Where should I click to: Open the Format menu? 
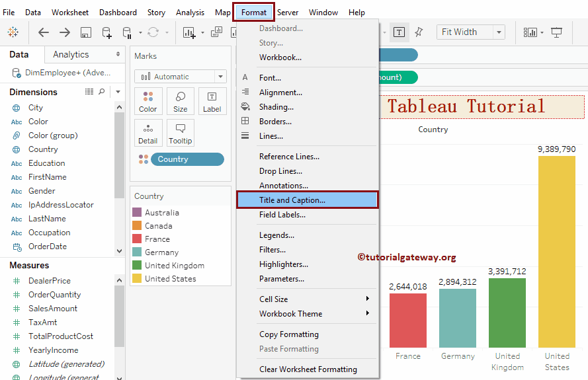click(254, 13)
